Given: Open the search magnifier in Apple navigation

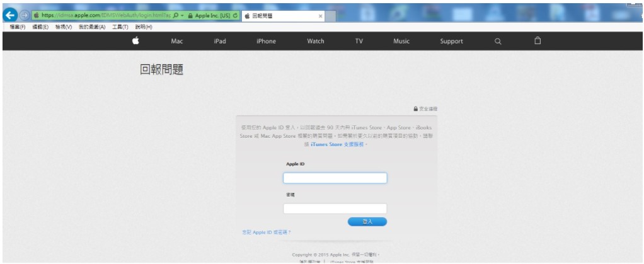Looking at the screenshot, I should pyautogui.click(x=497, y=42).
